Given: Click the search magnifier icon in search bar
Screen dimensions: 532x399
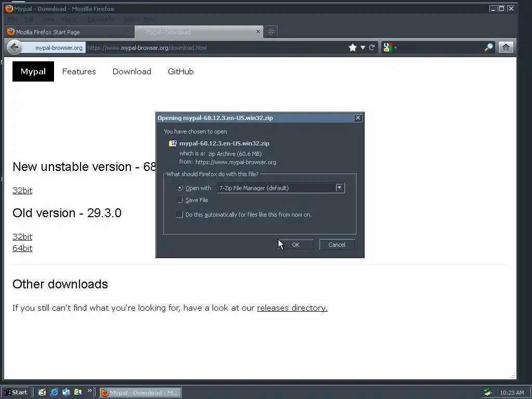Looking at the screenshot, I should [488, 47].
